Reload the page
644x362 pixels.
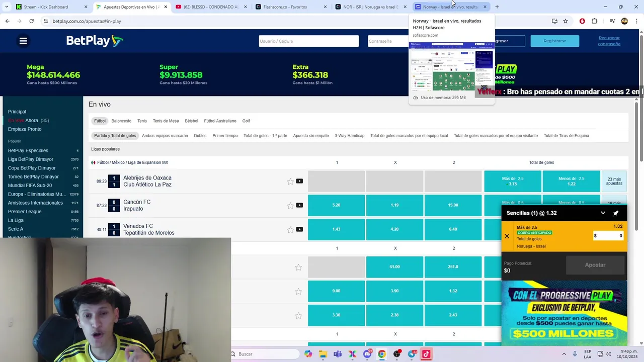[31, 21]
